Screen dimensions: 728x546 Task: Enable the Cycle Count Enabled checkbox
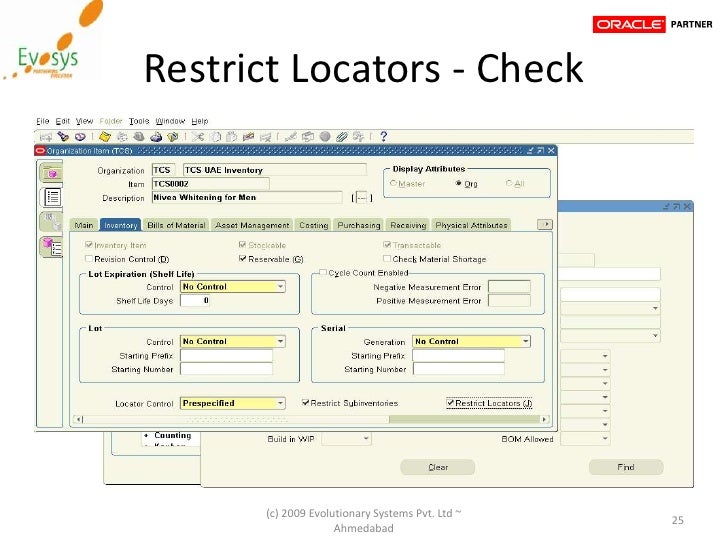click(323, 273)
